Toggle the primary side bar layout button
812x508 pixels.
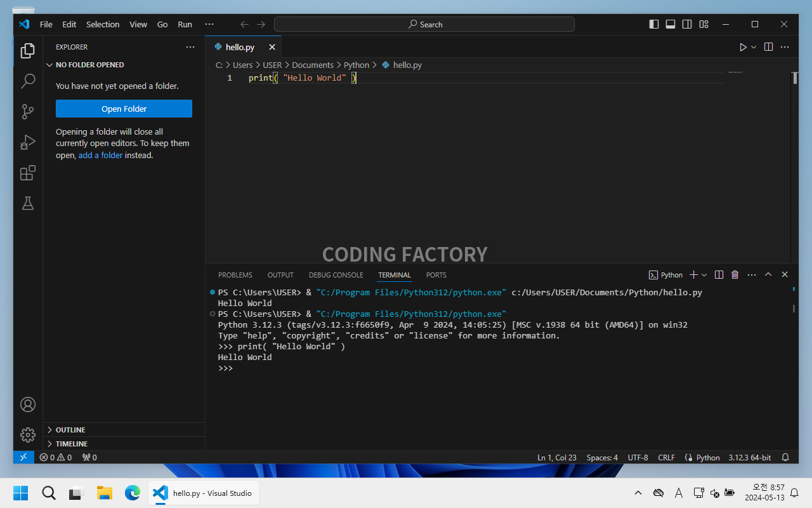654,24
